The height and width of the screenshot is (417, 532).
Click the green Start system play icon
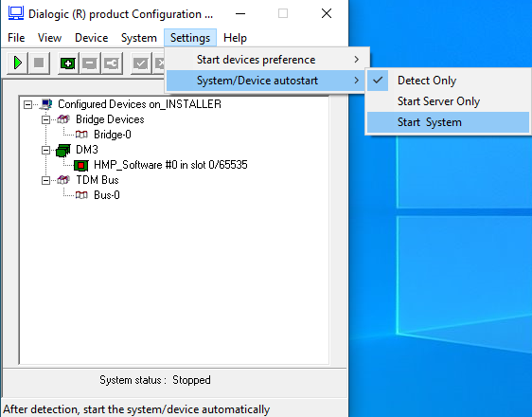18,63
